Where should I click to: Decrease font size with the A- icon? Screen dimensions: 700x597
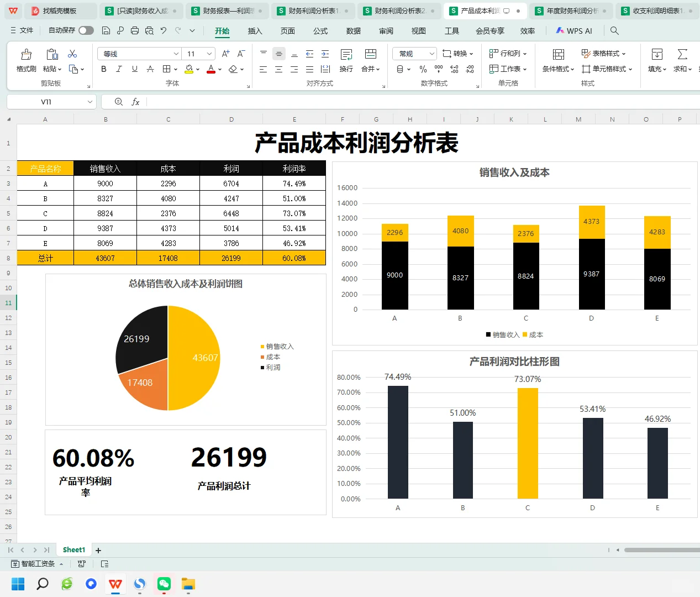coord(241,54)
